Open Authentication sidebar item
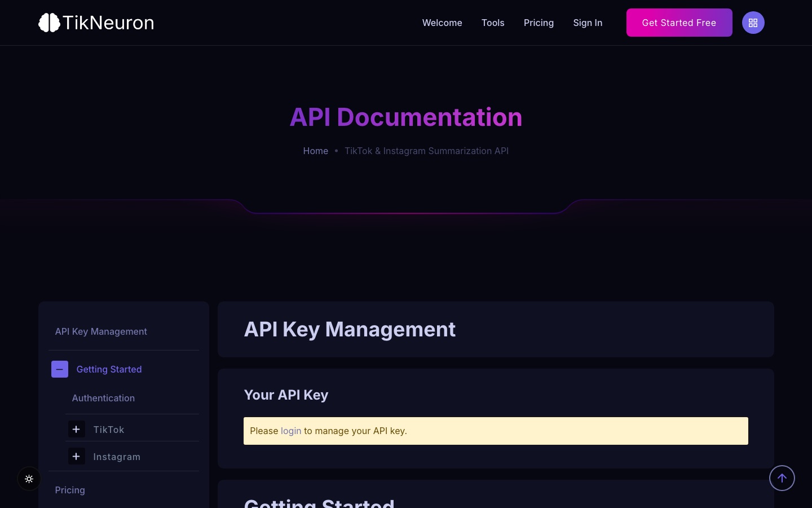Image resolution: width=812 pixels, height=508 pixels. [103, 398]
